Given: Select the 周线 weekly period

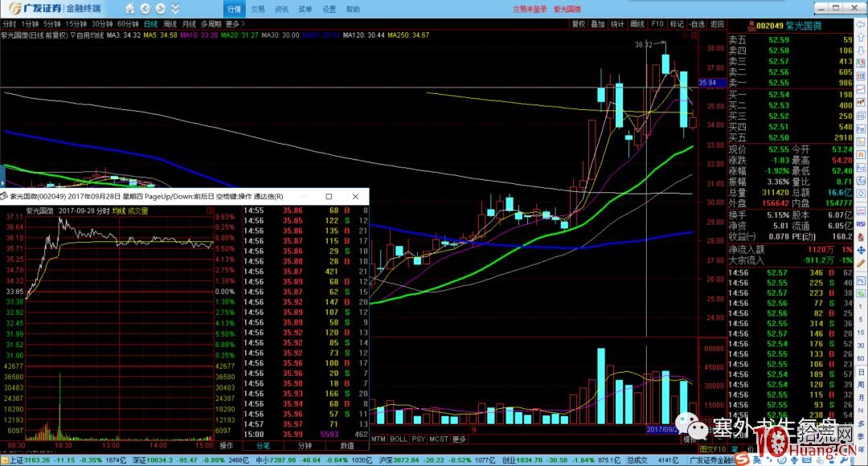Looking at the screenshot, I should (170, 24).
